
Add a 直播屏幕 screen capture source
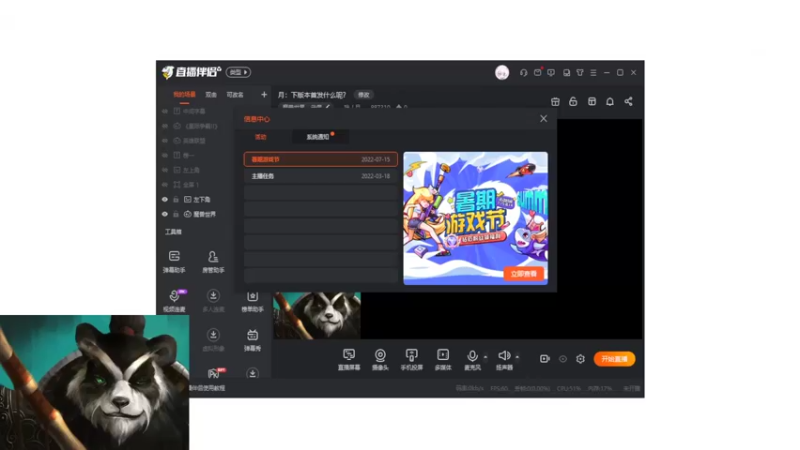pos(349,359)
